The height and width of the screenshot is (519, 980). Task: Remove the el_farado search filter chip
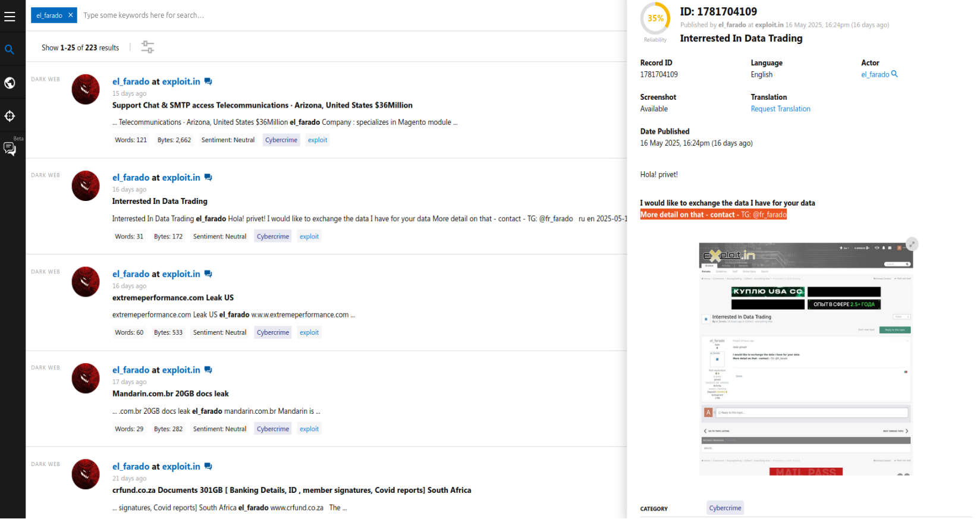click(71, 15)
